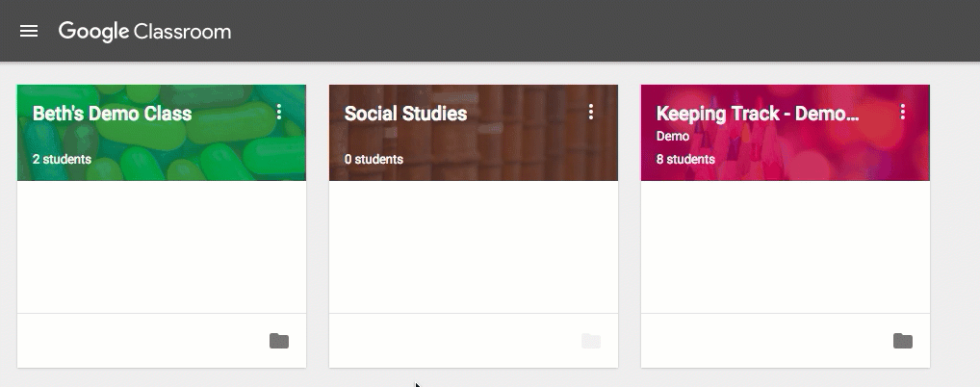Click the white body of Beth's Demo Class card

coord(162,246)
